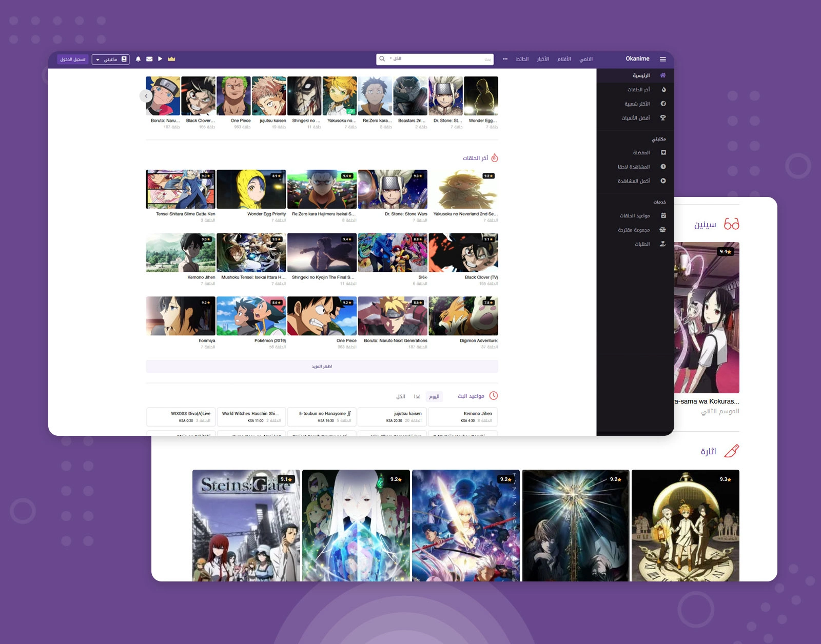Click the play triangle icon in top bar

[x=160, y=59]
